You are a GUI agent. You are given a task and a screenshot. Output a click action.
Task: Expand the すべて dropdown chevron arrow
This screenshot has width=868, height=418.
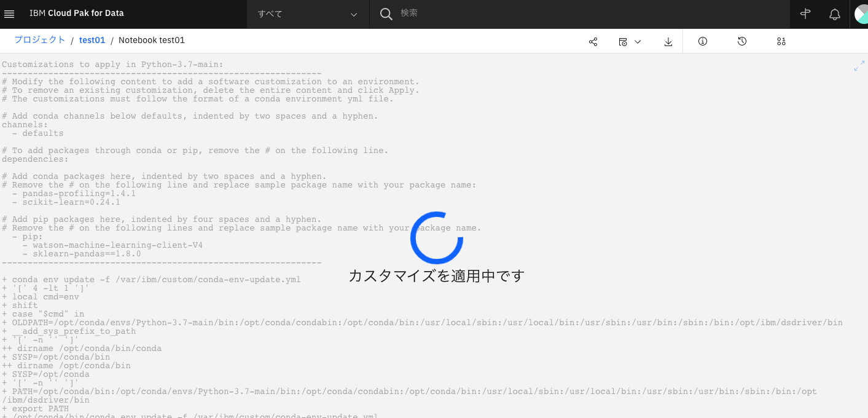point(353,14)
